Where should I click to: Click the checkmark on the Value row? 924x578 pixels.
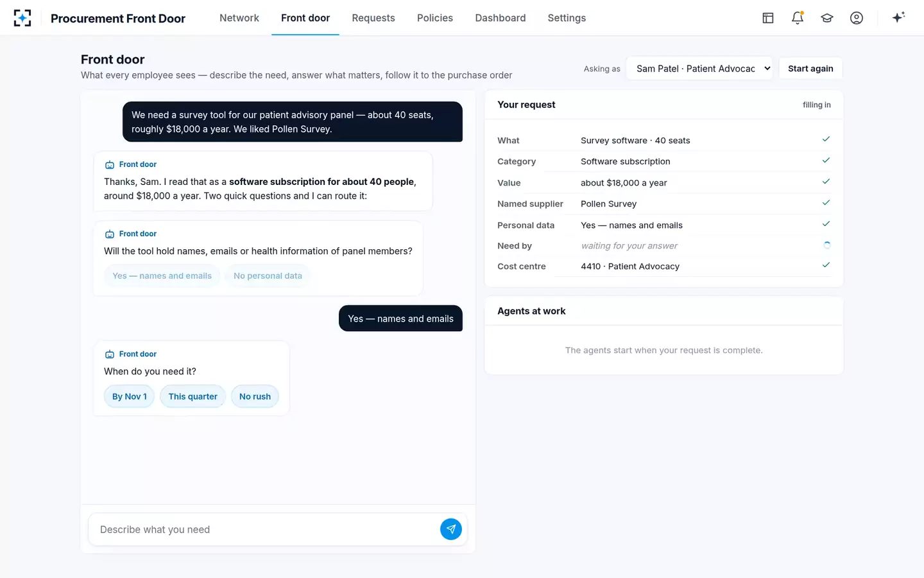point(826,182)
